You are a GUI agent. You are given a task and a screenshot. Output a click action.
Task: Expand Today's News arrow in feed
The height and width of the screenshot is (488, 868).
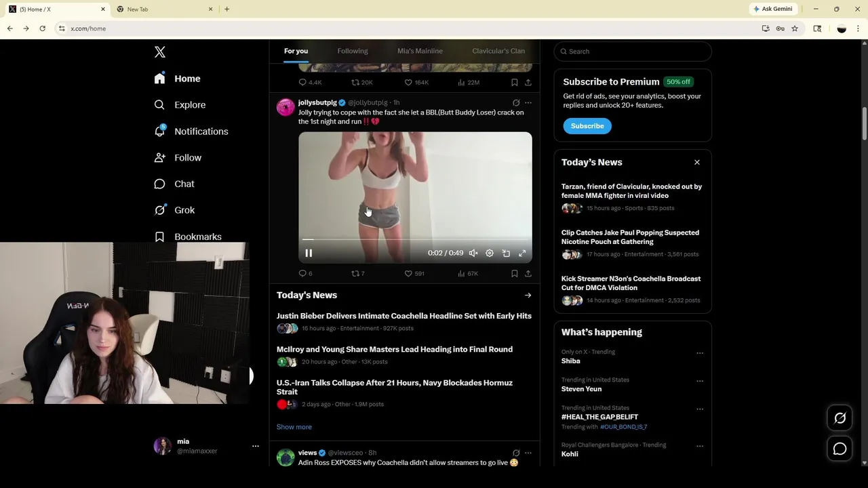tap(528, 296)
